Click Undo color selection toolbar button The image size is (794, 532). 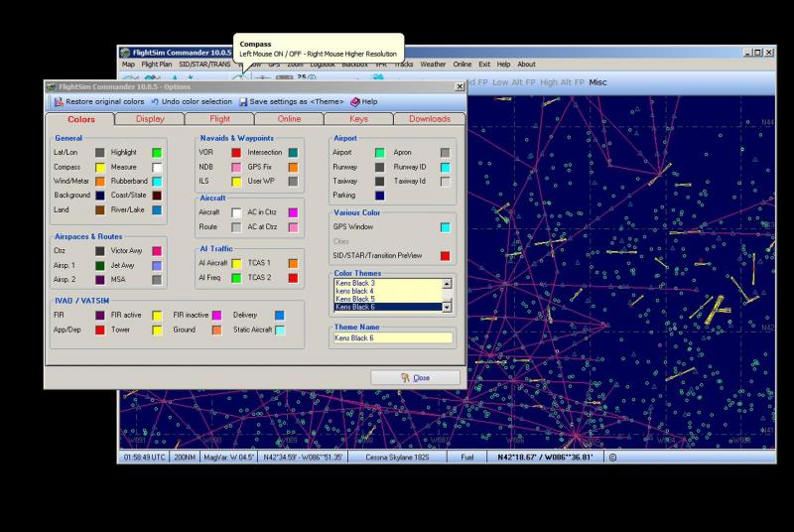pos(192,102)
